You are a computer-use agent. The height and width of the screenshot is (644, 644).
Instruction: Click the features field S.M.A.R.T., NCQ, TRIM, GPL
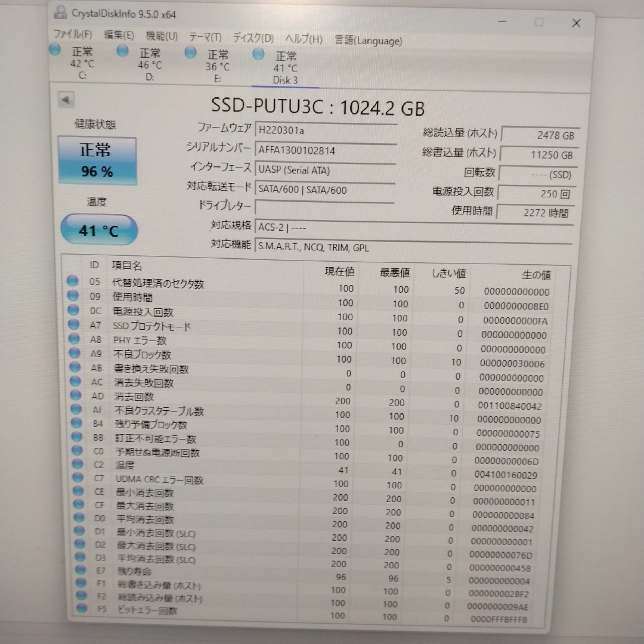[413, 247]
